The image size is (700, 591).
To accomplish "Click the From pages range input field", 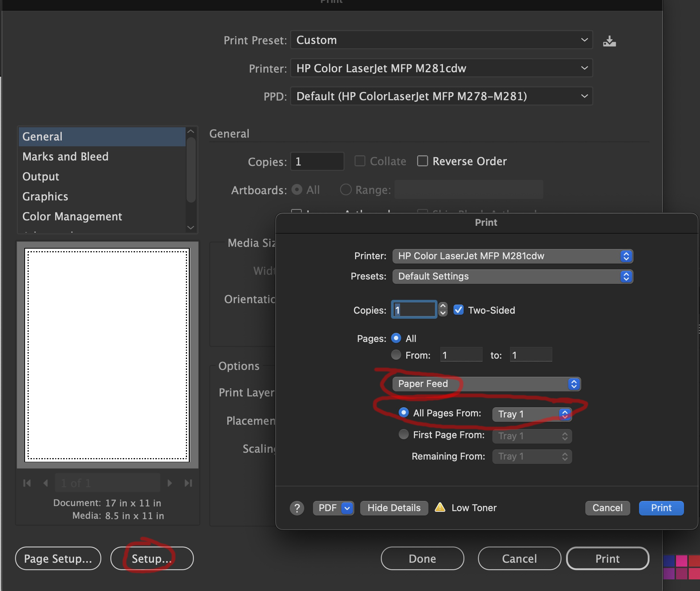I will [460, 355].
